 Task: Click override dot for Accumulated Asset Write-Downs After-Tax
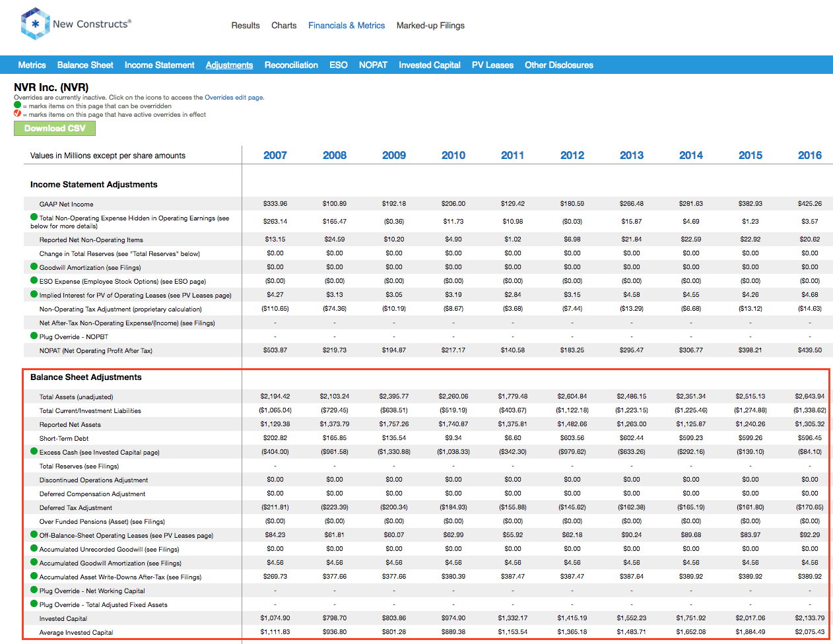34,576
